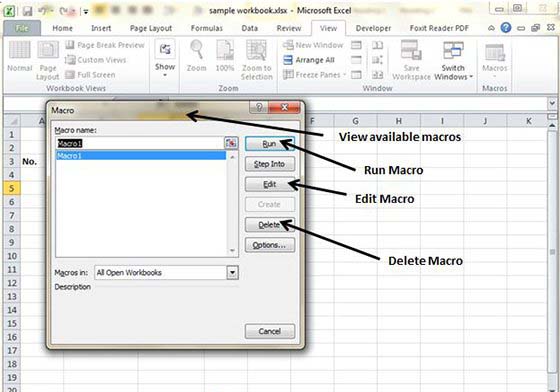Toggle Full Screen view
Screen dimensions: 560x392
[90, 75]
